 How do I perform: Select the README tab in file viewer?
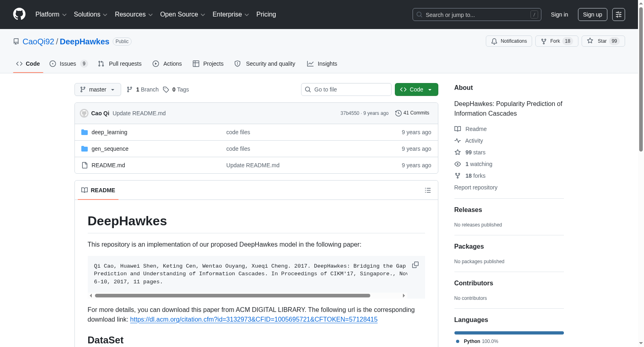tap(98, 190)
